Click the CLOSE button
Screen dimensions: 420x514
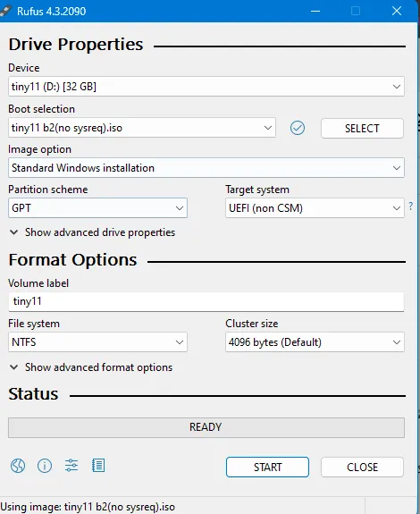pos(362,468)
